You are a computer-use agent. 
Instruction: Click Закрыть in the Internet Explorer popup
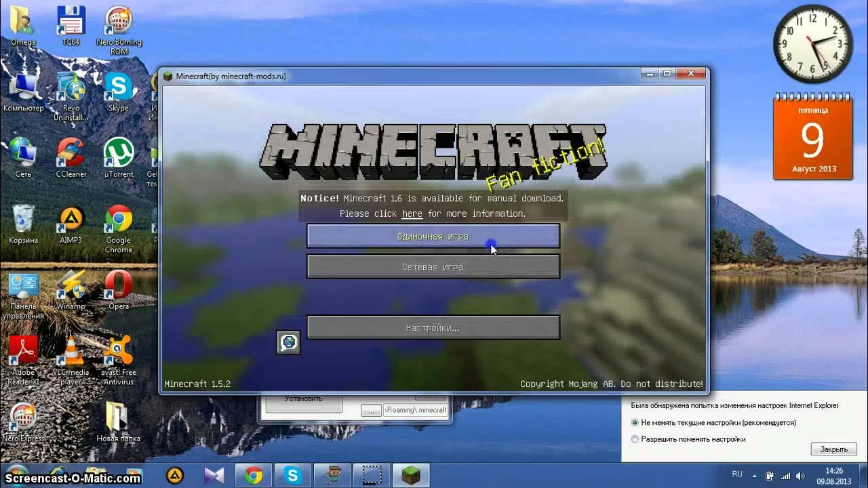click(x=833, y=449)
